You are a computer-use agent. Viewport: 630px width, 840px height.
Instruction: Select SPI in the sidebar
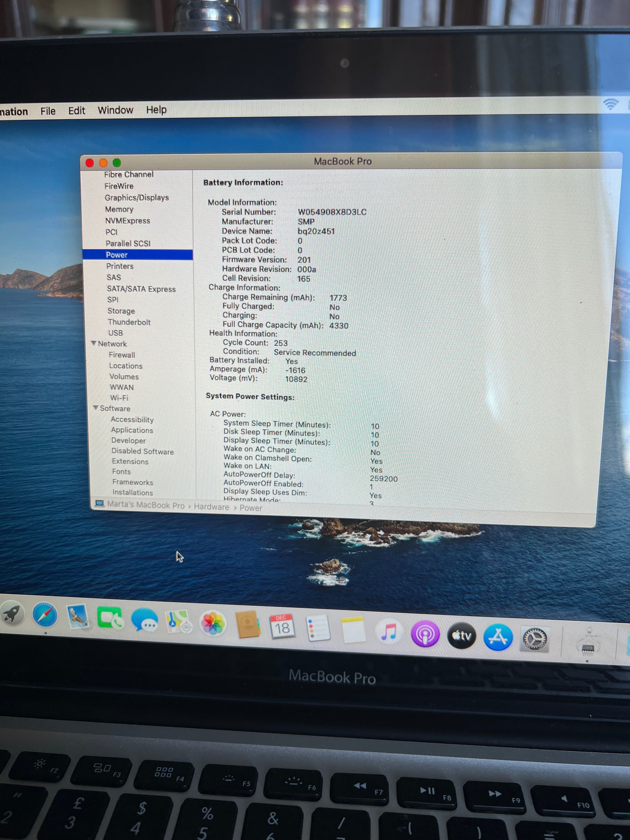pyautogui.click(x=113, y=300)
